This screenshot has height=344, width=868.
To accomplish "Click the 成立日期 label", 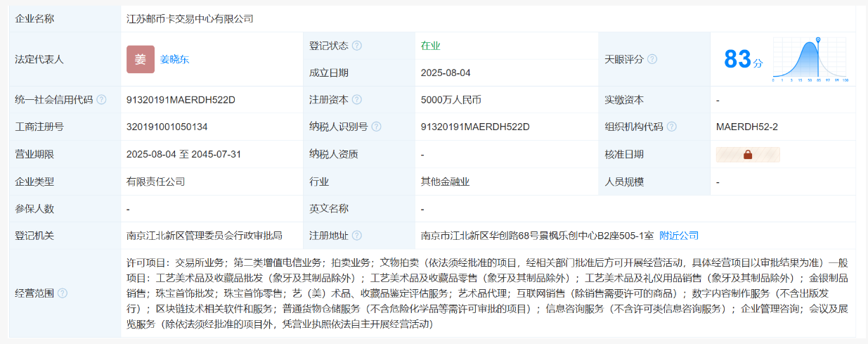I will pos(329,72).
